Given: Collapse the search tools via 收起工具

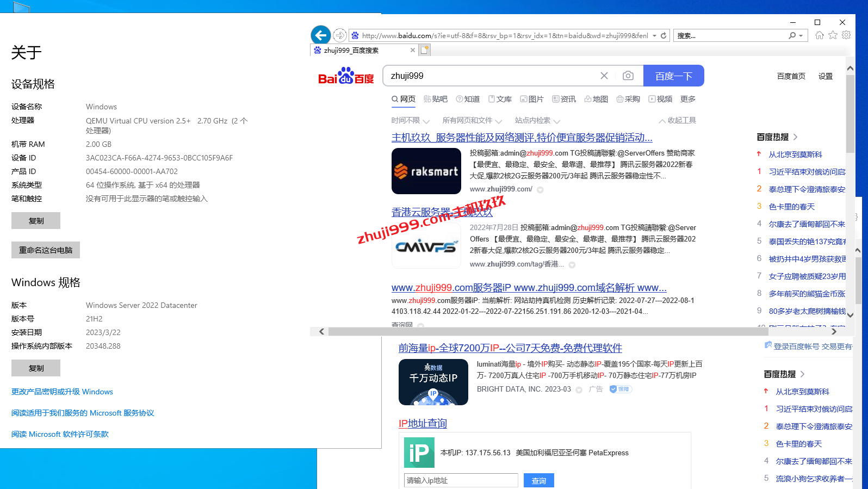Looking at the screenshot, I should (x=678, y=120).
